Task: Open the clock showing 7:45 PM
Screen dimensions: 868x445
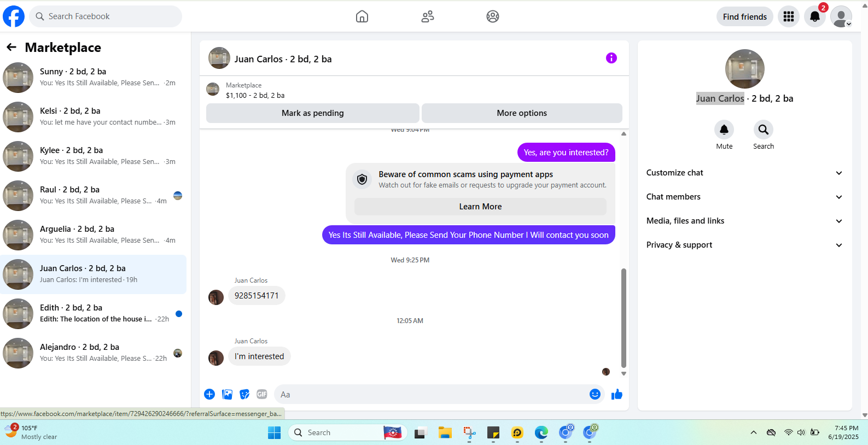Action: (x=843, y=432)
